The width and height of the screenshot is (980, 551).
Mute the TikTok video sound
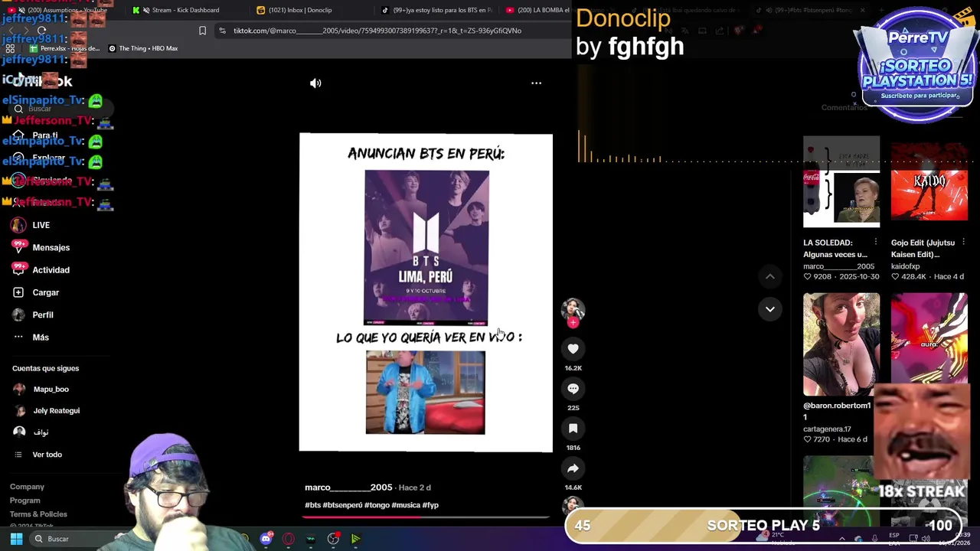pyautogui.click(x=315, y=83)
